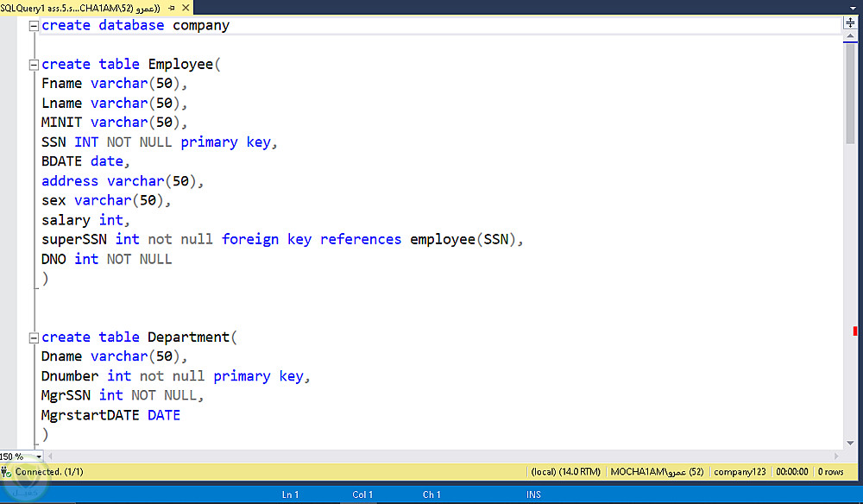The width and height of the screenshot is (863, 504).
Task: Click the 'Dnumber' column name
Action: click(x=70, y=376)
